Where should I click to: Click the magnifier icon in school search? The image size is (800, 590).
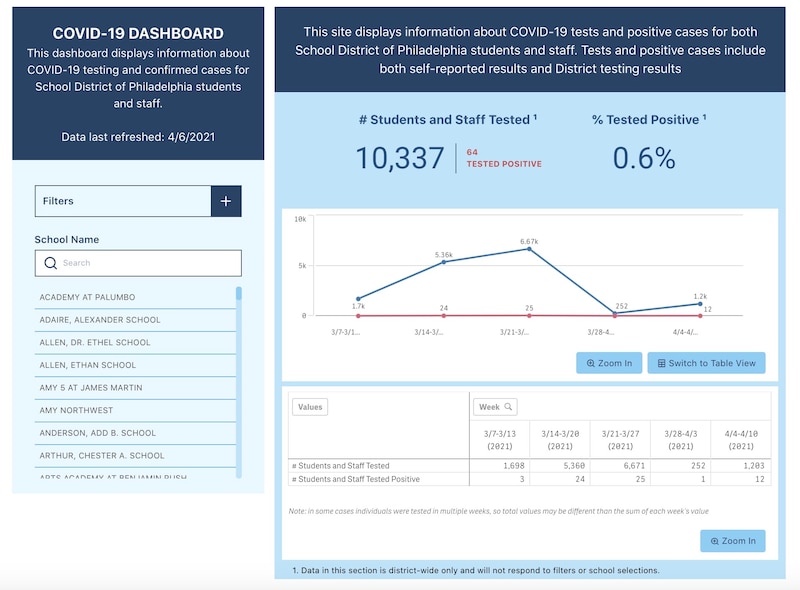click(49, 263)
